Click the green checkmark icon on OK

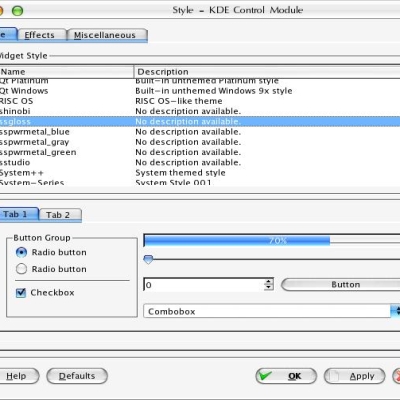point(265,376)
